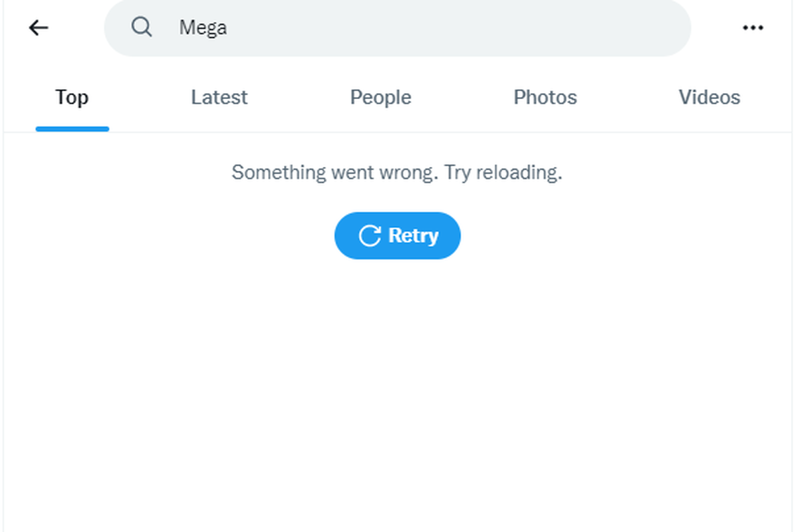
Task: Click the word Mega in search field
Action: [203, 27]
